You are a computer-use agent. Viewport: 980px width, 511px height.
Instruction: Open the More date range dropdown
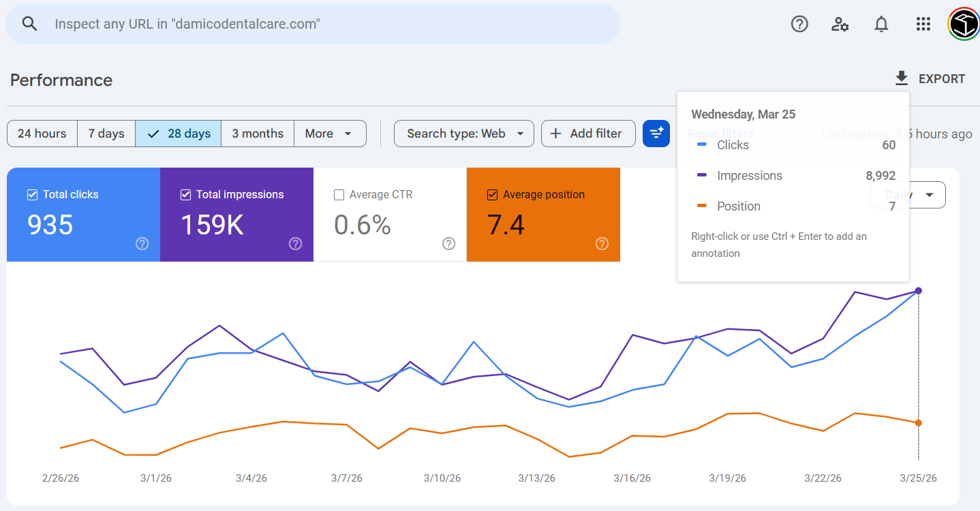[x=330, y=134]
